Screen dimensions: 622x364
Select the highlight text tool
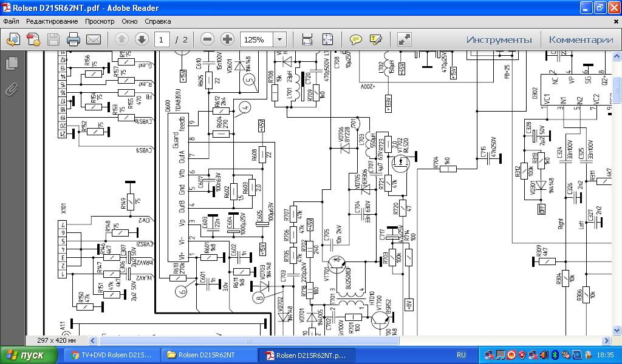(x=376, y=40)
